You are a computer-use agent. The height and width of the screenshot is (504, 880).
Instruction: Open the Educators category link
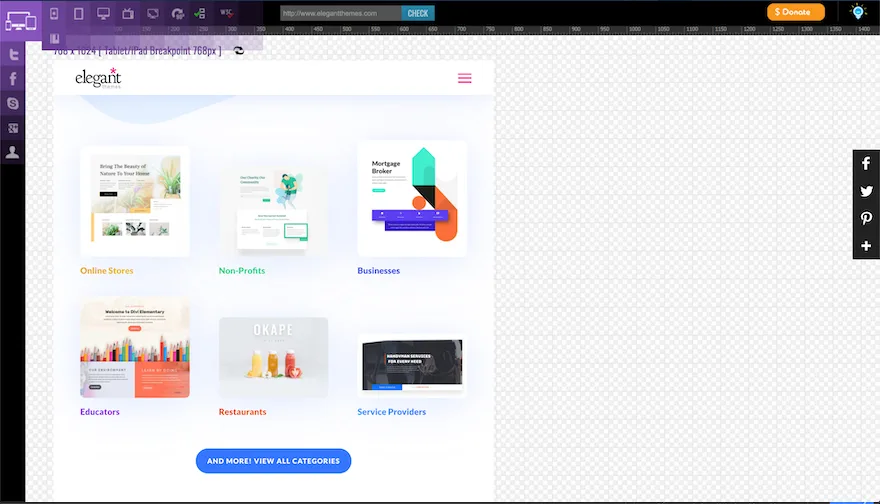[x=100, y=411]
